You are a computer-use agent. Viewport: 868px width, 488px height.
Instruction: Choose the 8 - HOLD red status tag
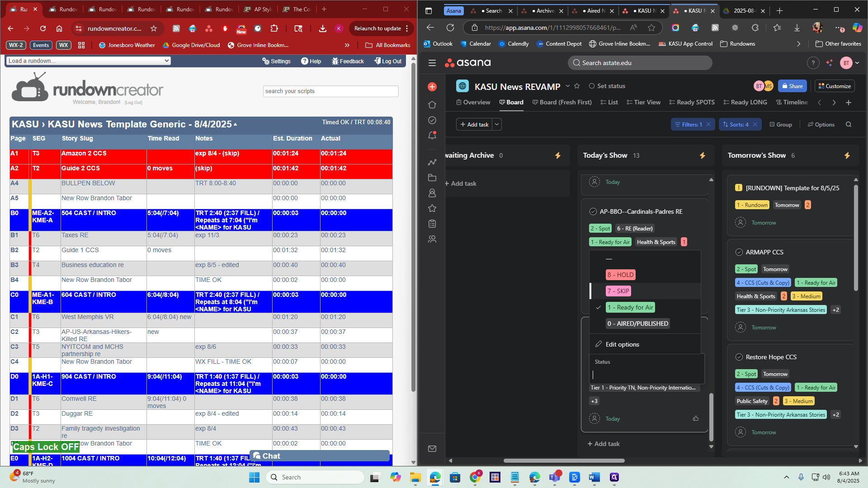coord(621,275)
